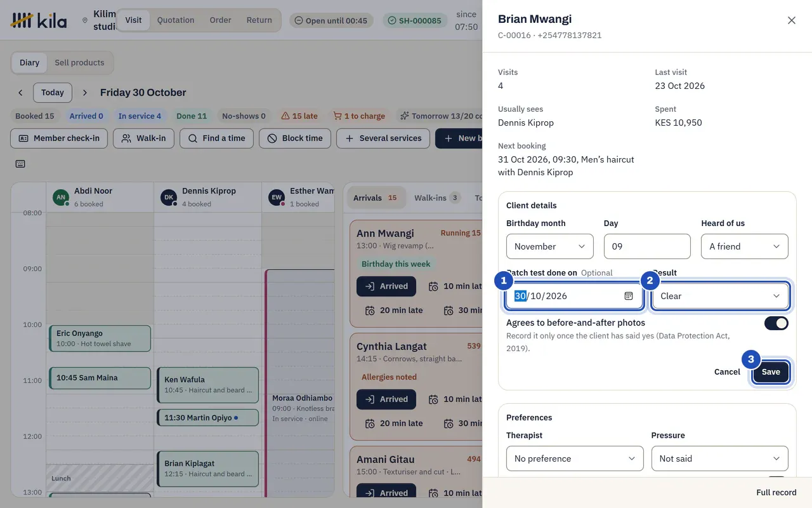This screenshot has height=508, width=812.
Task: Switch to the Sell products tab
Action: [79, 63]
